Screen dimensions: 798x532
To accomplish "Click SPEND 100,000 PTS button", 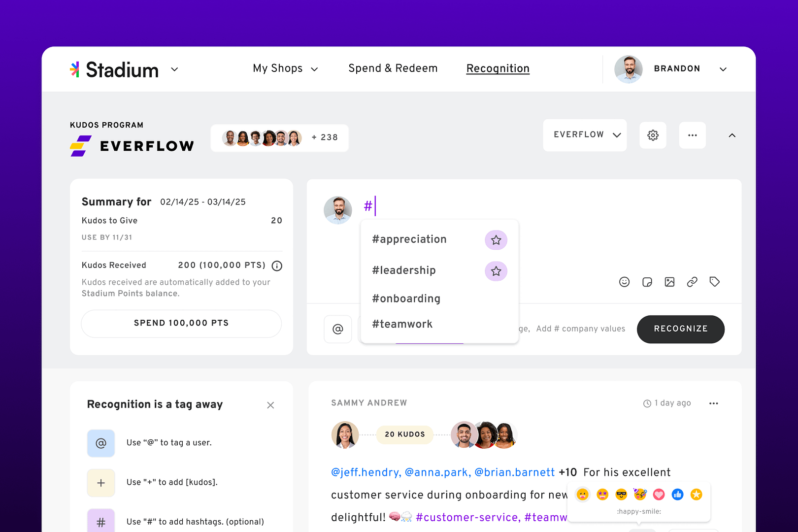I will point(181,324).
